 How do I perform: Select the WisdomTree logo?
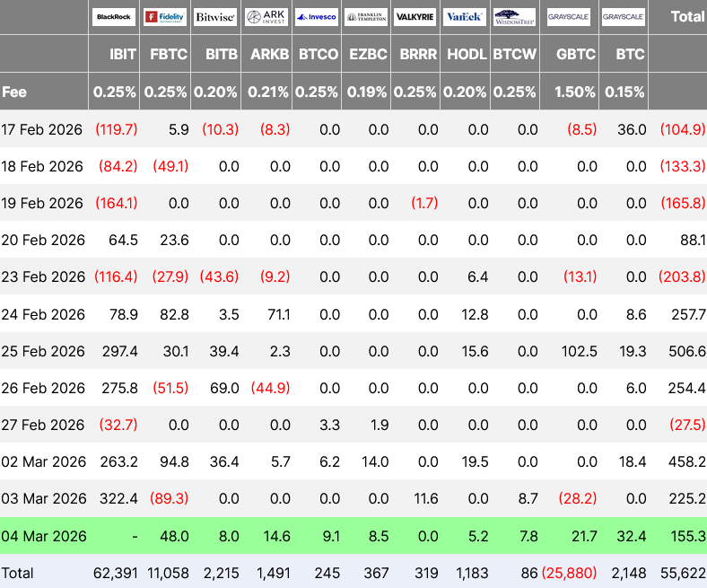tap(515, 17)
